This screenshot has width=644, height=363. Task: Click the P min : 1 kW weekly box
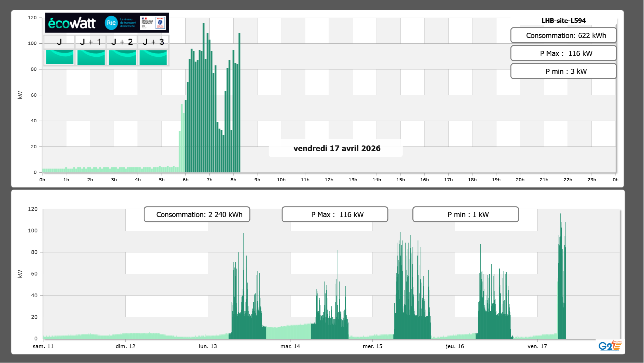click(x=465, y=214)
